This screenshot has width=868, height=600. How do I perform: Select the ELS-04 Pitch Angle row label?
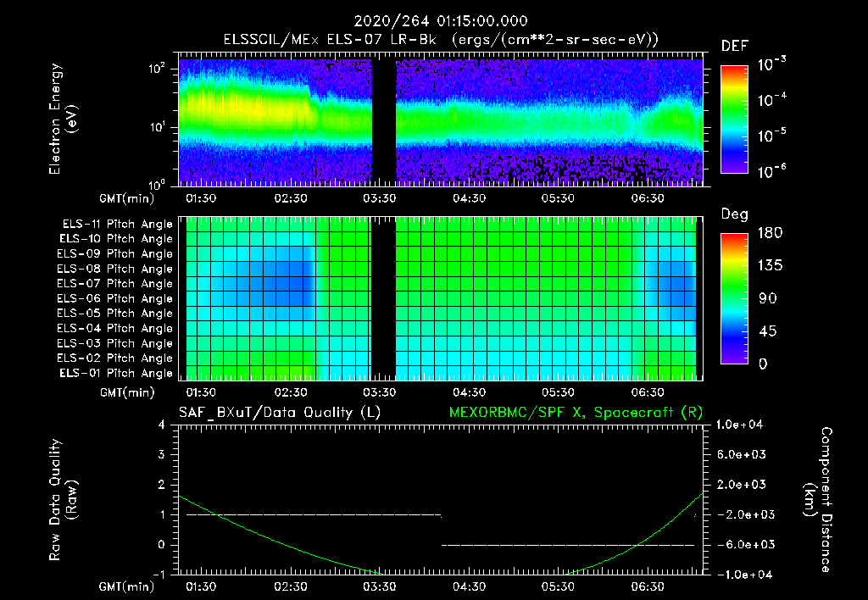pyautogui.click(x=114, y=328)
